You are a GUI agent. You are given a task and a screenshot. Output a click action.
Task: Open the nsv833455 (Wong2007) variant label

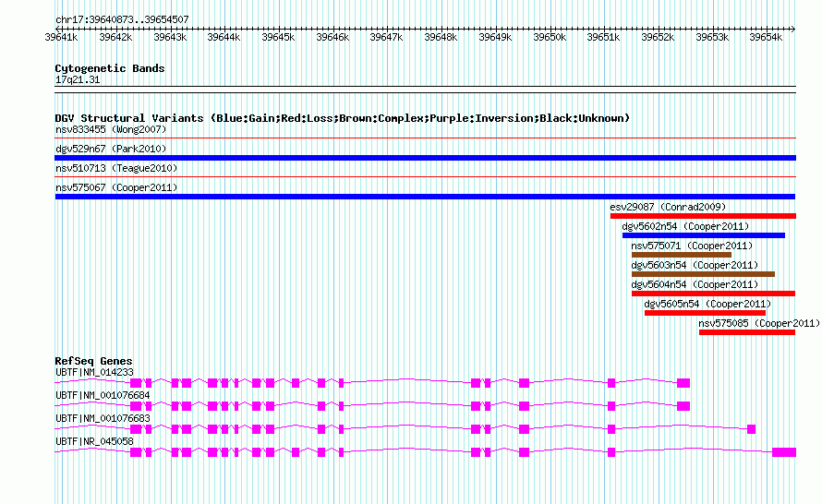click(x=111, y=129)
